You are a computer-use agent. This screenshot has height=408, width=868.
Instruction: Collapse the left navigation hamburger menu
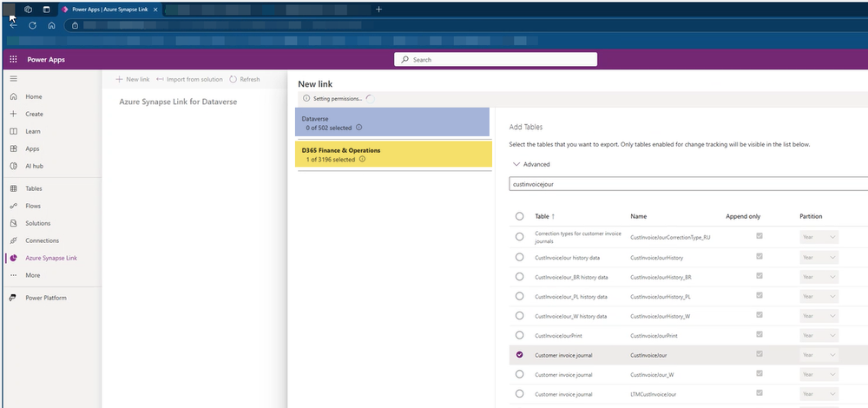pos(13,79)
